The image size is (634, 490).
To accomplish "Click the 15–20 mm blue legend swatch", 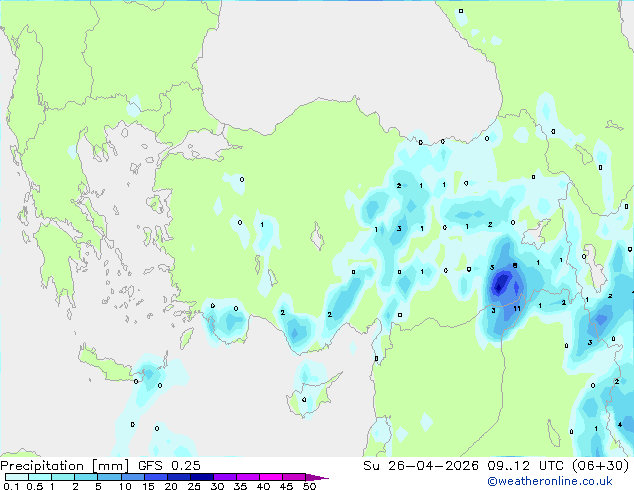I will pos(155,477).
